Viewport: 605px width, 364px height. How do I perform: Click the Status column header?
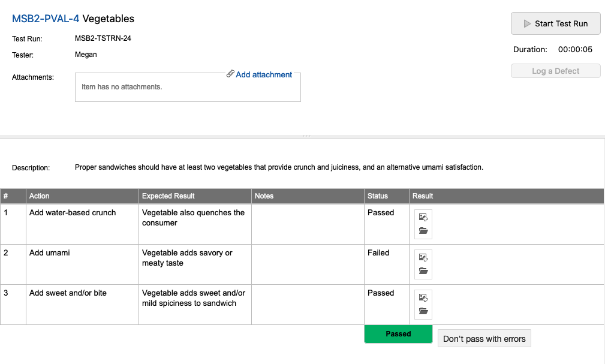tap(378, 196)
